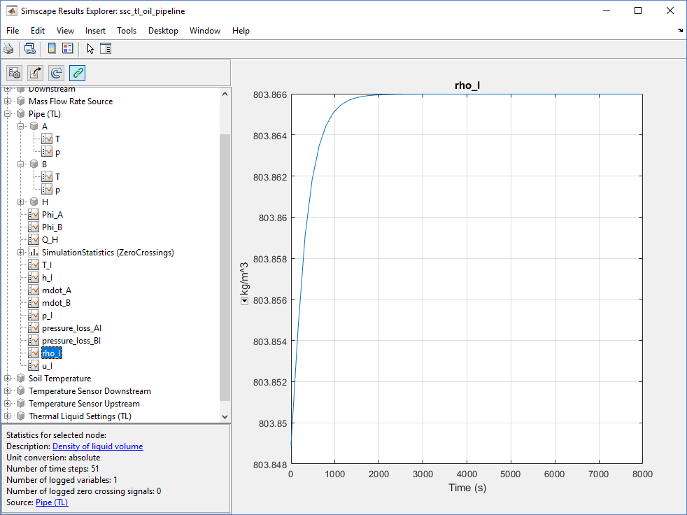Click the tree vertical scrollbar thumb
Image resolution: width=687 pixels, height=515 pixels.
click(x=225, y=267)
